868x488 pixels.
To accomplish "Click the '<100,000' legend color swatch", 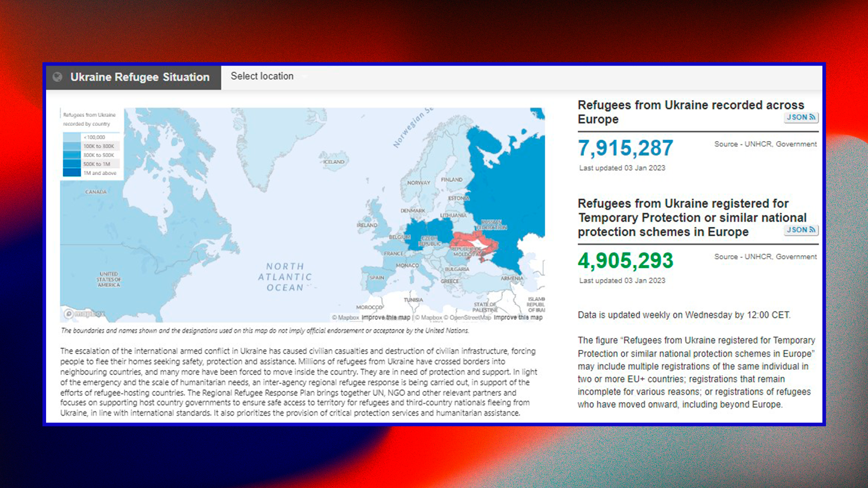I will click(x=72, y=137).
